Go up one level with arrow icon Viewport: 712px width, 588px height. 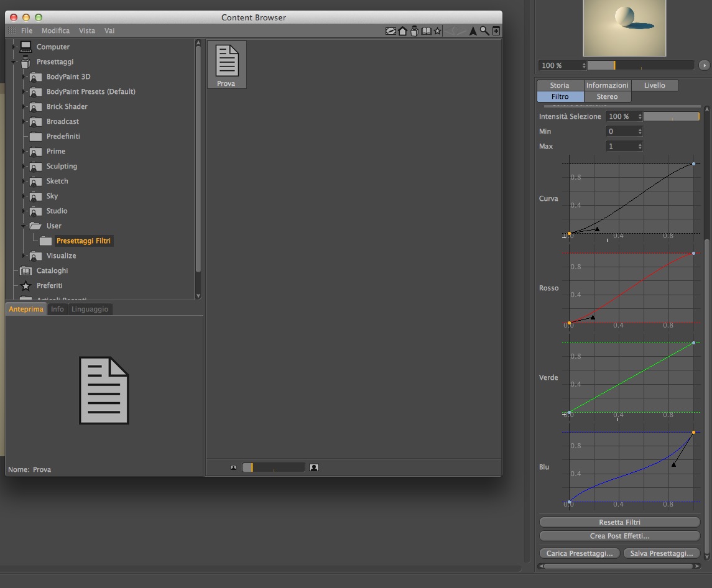pos(473,31)
